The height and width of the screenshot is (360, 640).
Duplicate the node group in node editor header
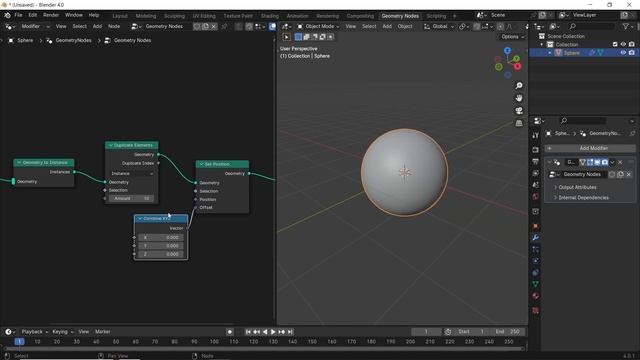click(205, 27)
